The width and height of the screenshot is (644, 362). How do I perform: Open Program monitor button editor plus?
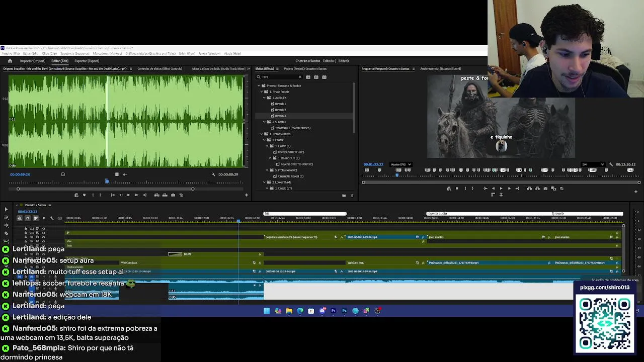(x=636, y=192)
